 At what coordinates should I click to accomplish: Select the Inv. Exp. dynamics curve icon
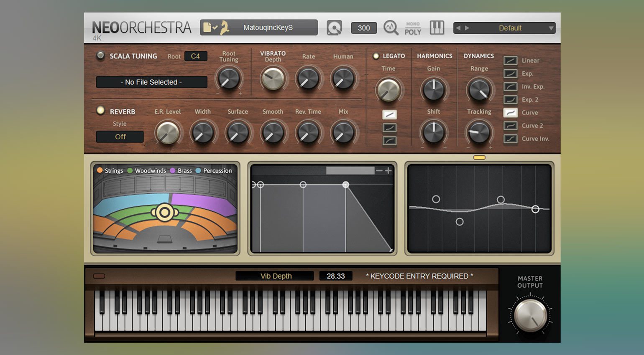(510, 86)
